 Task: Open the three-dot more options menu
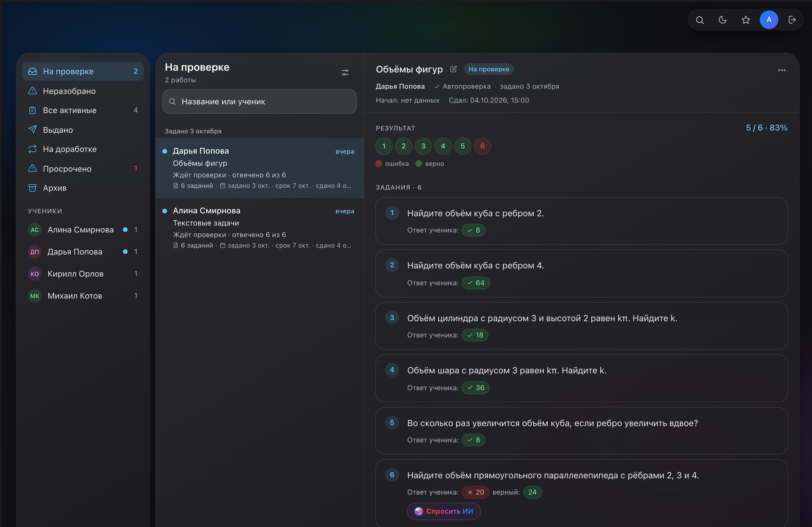click(782, 70)
